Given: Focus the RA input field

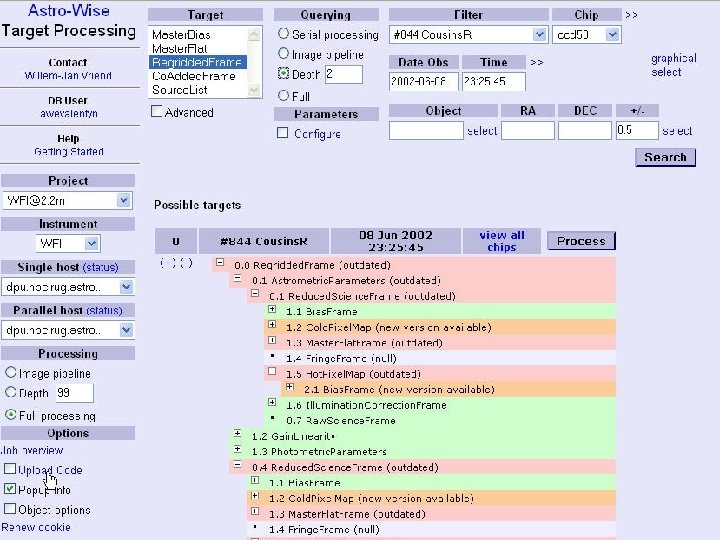Looking at the screenshot, I should [528, 131].
